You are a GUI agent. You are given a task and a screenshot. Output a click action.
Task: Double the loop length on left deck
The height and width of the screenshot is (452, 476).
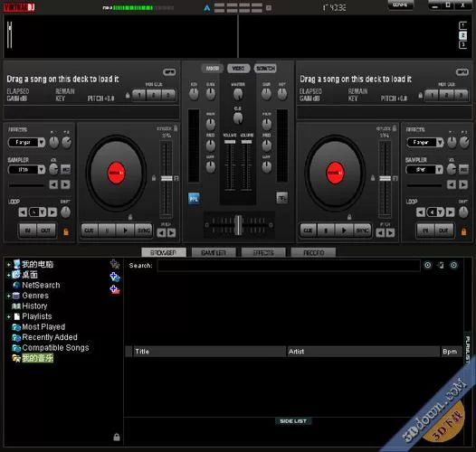click(x=52, y=212)
